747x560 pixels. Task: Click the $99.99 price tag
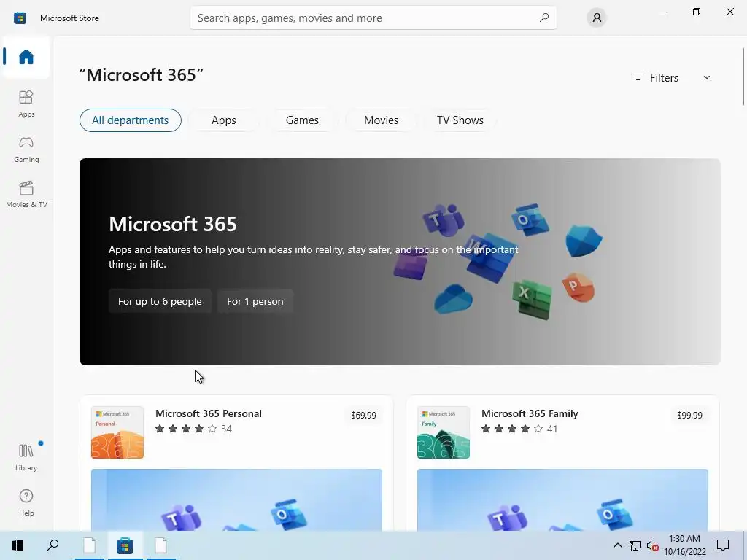pyautogui.click(x=689, y=415)
